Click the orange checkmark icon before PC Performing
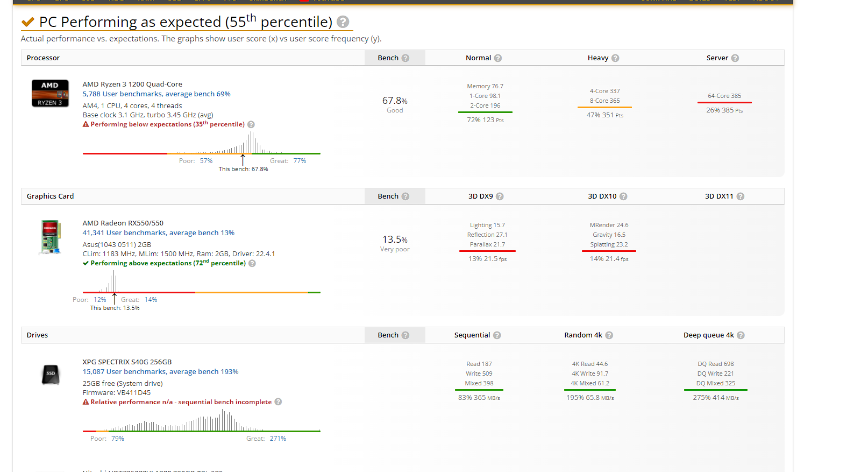Viewport: 868px width, 472px height. 28,22
